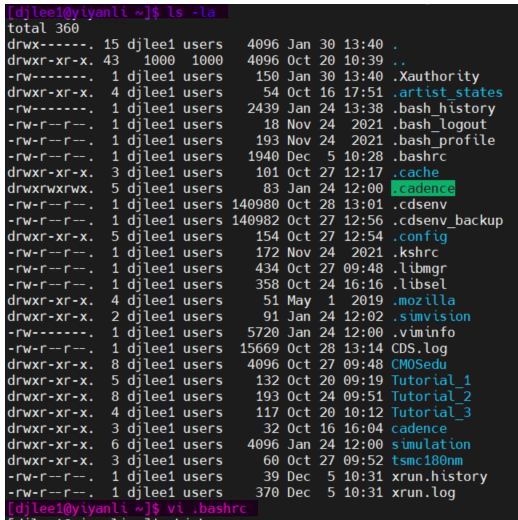Image resolution: width=518 pixels, height=520 pixels.
Task: Click the .viminfo filename
Action: click(423, 333)
